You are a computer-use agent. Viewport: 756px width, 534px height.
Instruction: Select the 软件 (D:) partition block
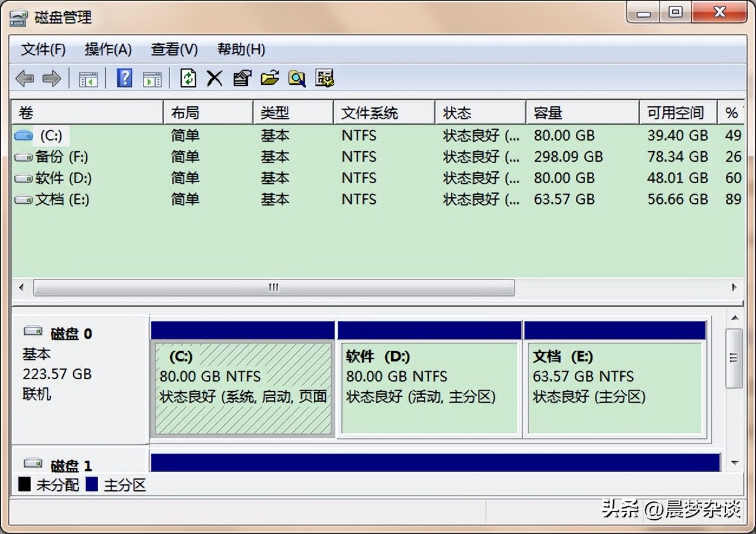pyautogui.click(x=429, y=387)
